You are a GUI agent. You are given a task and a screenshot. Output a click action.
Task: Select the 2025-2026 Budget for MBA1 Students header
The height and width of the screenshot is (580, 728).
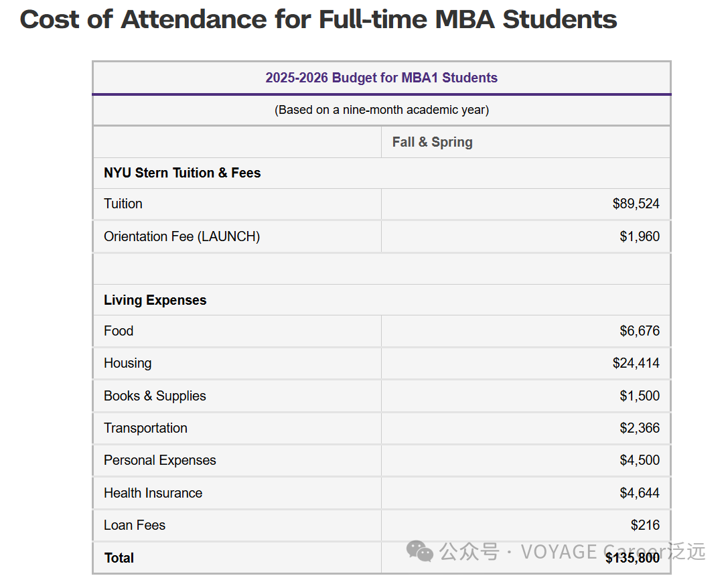(x=381, y=78)
